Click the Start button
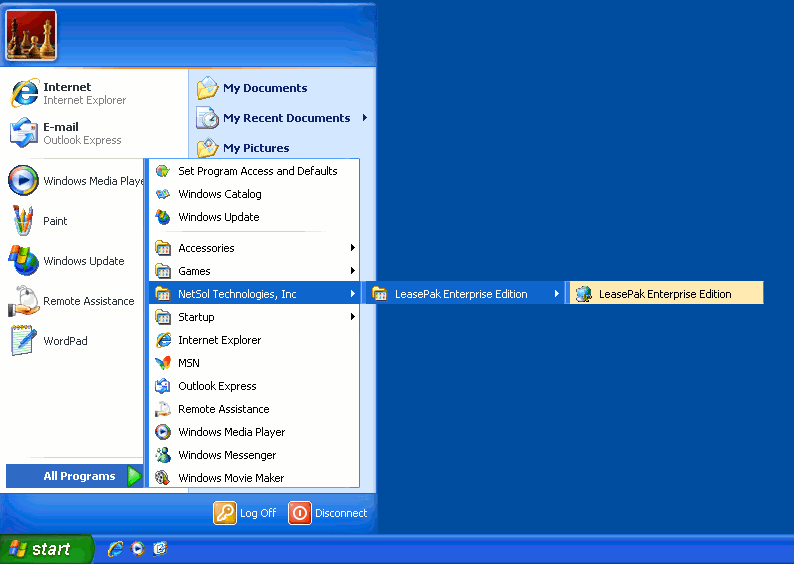Image resolution: width=794 pixels, height=564 pixels. (46, 549)
